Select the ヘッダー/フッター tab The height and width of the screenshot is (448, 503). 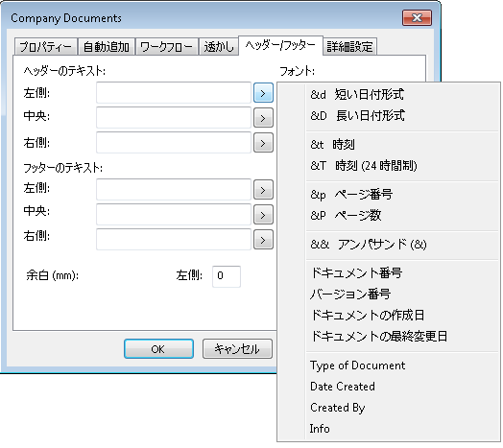[280, 45]
